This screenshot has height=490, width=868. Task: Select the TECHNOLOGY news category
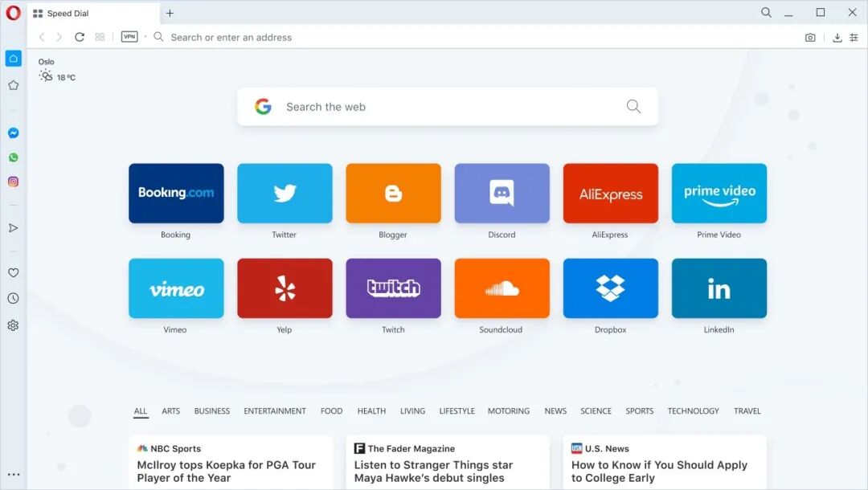[693, 411]
